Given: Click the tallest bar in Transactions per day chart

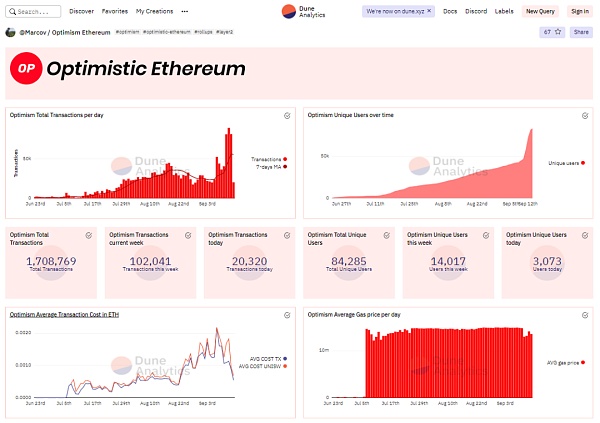Looking at the screenshot, I should [x=229, y=163].
